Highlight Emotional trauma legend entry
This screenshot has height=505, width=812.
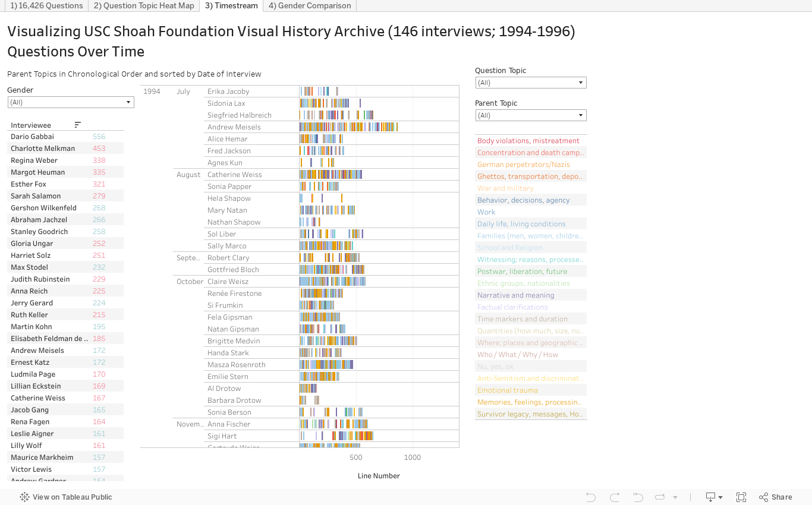[x=531, y=390]
